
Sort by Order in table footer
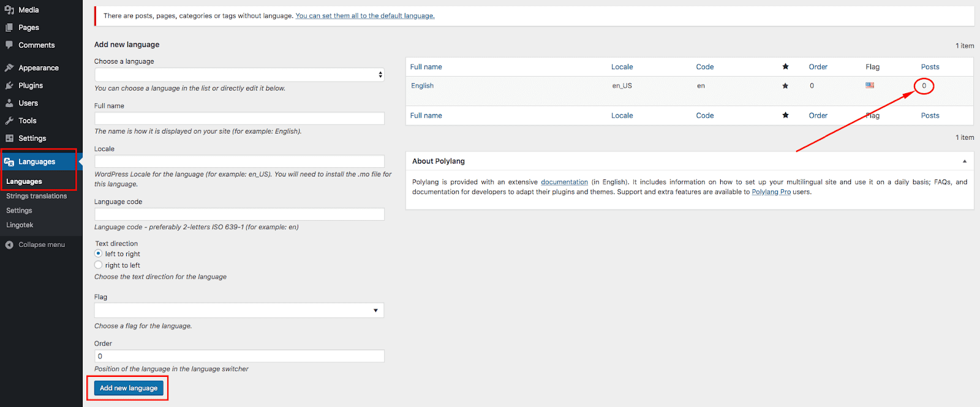(818, 115)
